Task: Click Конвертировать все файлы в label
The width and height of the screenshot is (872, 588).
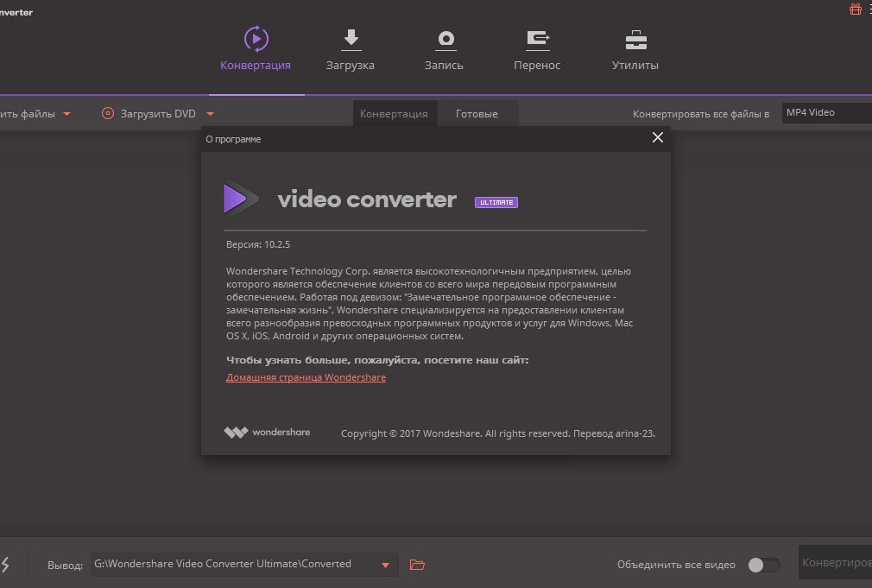Action: coord(701,114)
